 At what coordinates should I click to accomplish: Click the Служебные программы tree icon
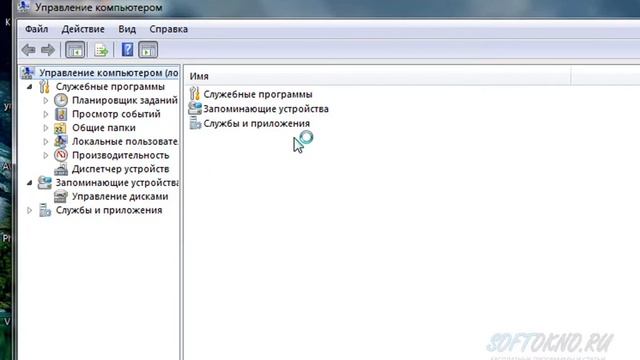(x=44, y=87)
